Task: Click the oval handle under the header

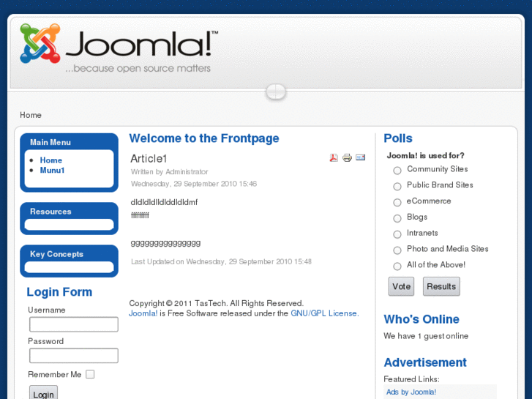Action: [x=276, y=92]
